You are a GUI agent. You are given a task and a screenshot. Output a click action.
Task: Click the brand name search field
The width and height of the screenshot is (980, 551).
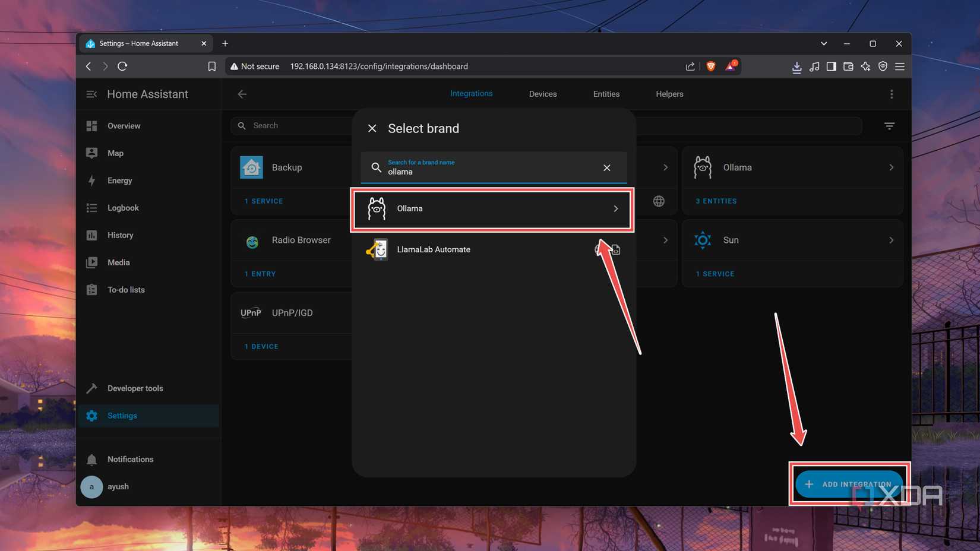492,167
